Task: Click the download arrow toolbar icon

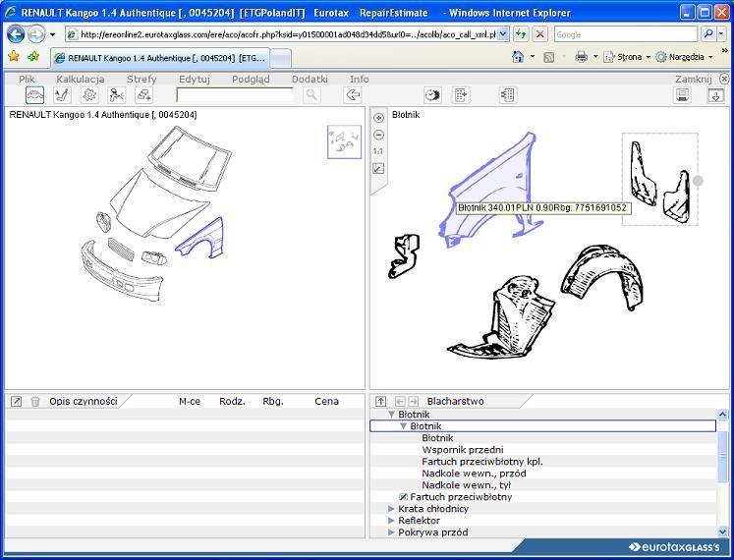Action: 715,95
